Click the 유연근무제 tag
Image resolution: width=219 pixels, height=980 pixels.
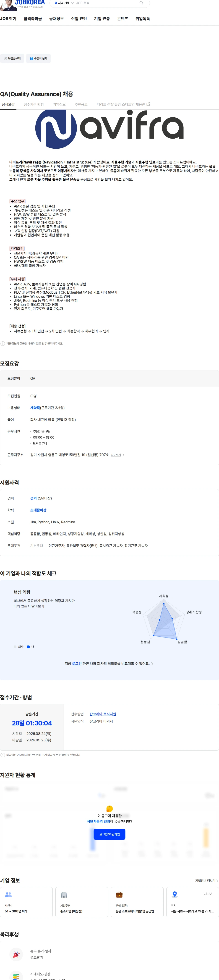coord(12,58)
